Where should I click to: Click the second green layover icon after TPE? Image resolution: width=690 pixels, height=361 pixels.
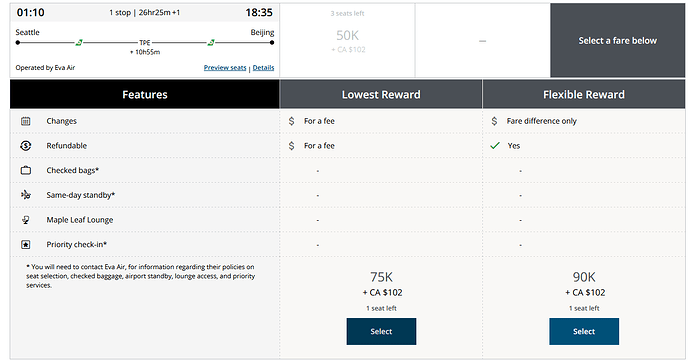point(211,43)
